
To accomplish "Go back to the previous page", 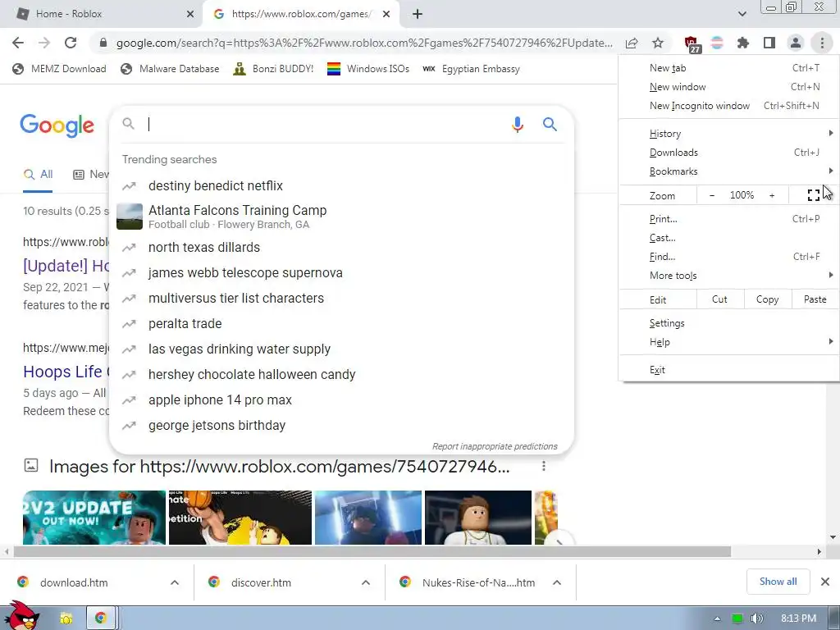I will [x=18, y=43].
